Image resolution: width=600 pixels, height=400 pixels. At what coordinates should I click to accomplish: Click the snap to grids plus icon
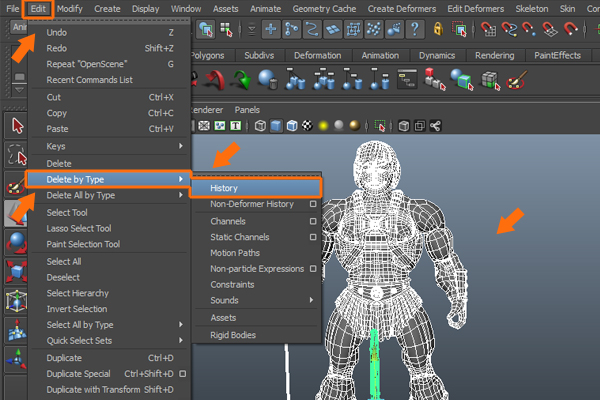[271, 30]
